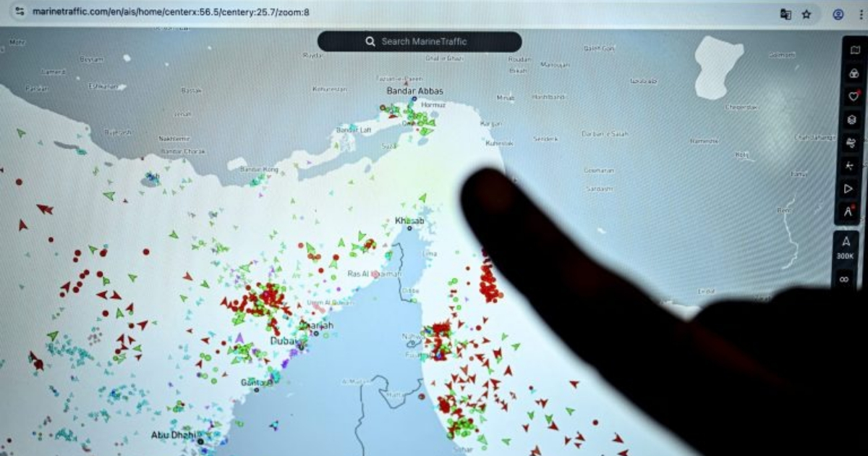
Task: Click the 300K vessel count button
Action: [846, 248]
